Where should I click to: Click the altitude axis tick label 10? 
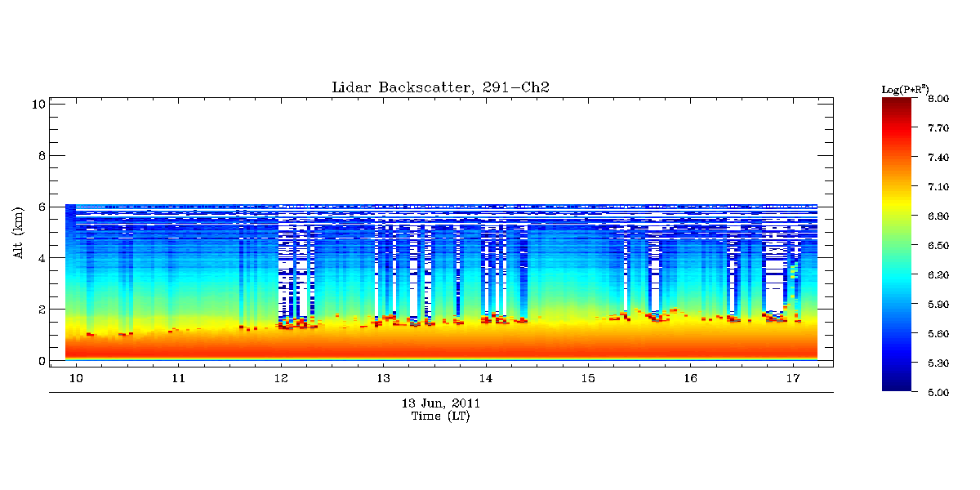(38, 104)
